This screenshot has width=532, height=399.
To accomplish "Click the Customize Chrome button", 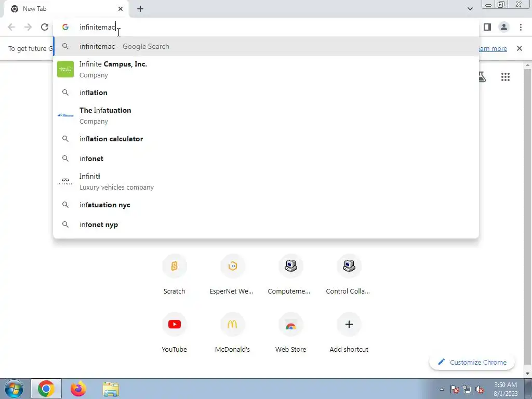I will pyautogui.click(x=472, y=362).
